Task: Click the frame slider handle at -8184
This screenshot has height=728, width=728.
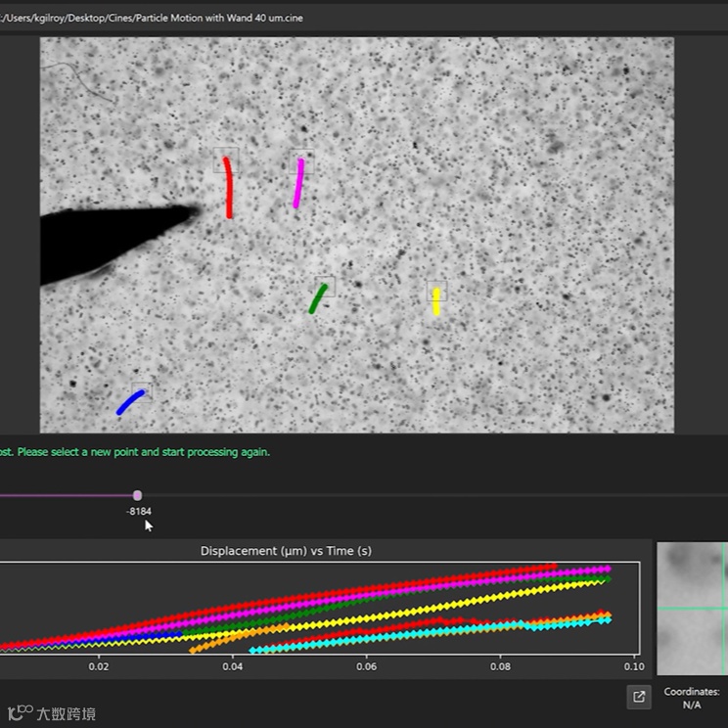Action: [x=137, y=495]
